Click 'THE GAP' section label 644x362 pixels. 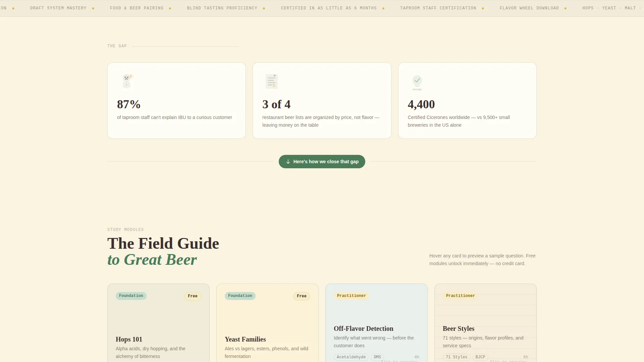click(117, 46)
